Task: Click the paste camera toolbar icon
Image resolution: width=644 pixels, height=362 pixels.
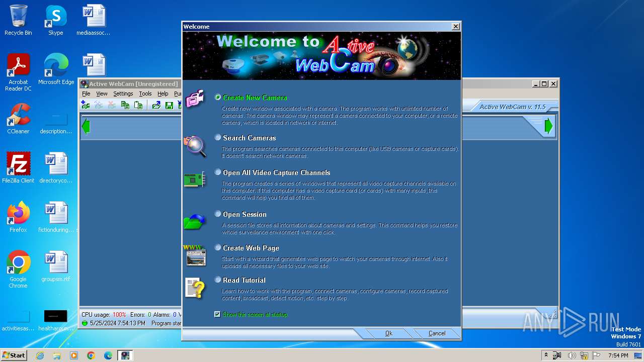Action: pos(138,105)
